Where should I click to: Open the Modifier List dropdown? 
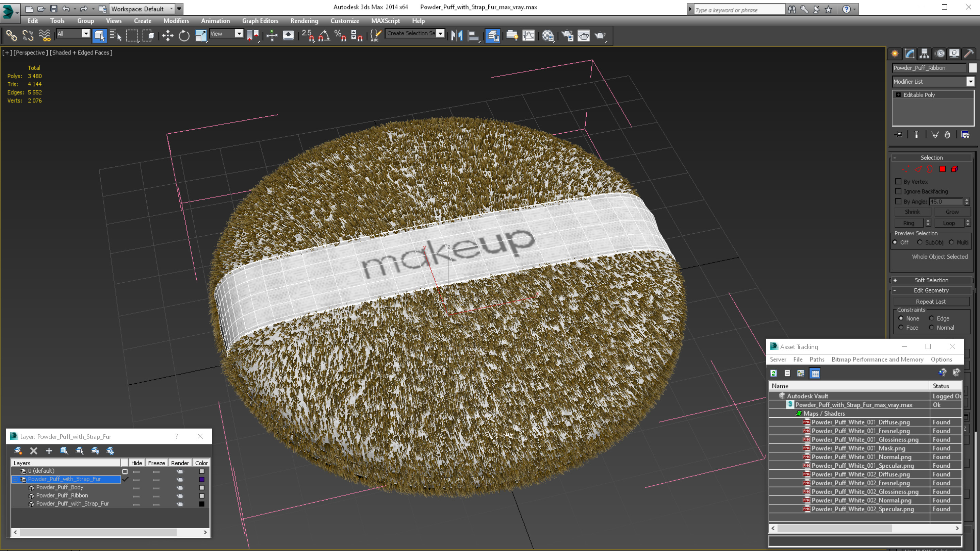tap(970, 81)
